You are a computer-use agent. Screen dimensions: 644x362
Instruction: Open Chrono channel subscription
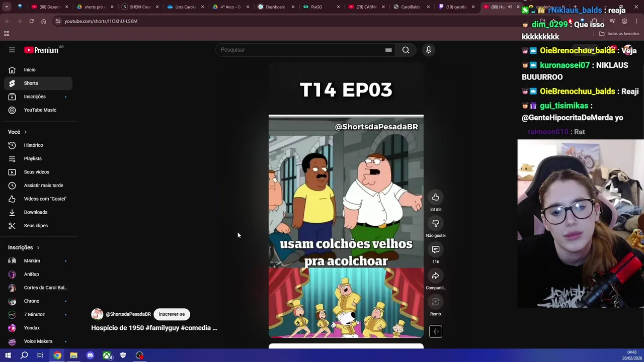pos(38,301)
